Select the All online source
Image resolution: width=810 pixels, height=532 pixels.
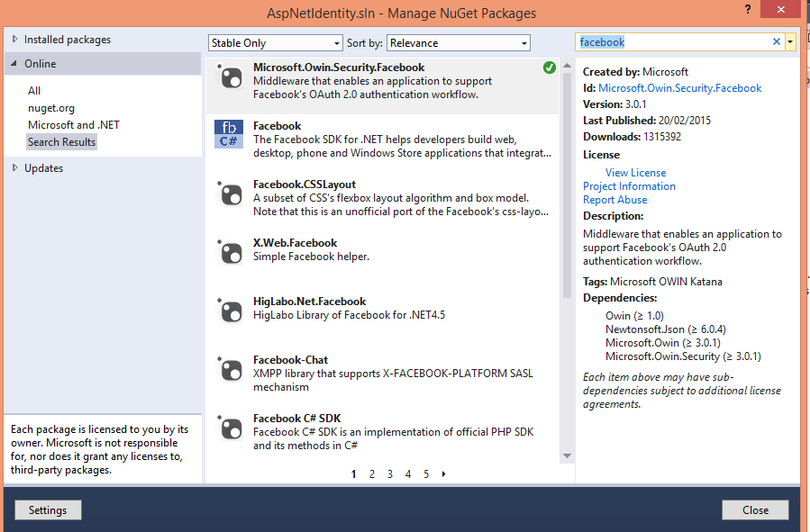pyautogui.click(x=34, y=91)
